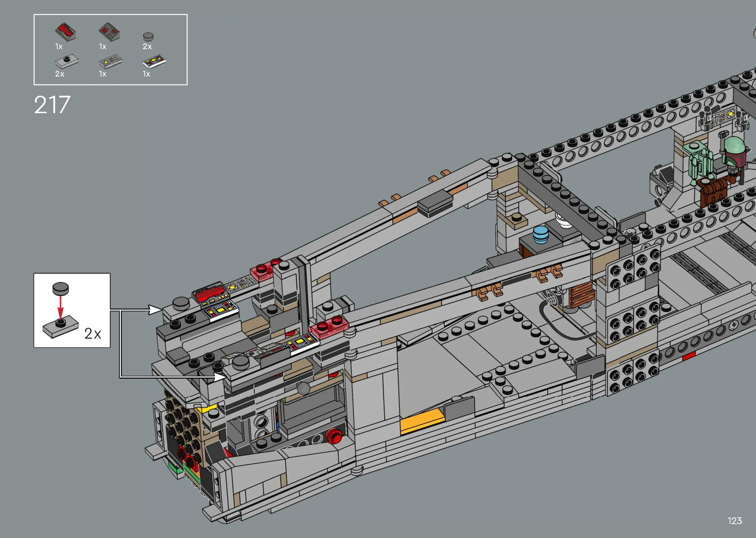Click the 2x quantity under jumper plate in parts list
This screenshot has width=756, height=538.
point(60,74)
